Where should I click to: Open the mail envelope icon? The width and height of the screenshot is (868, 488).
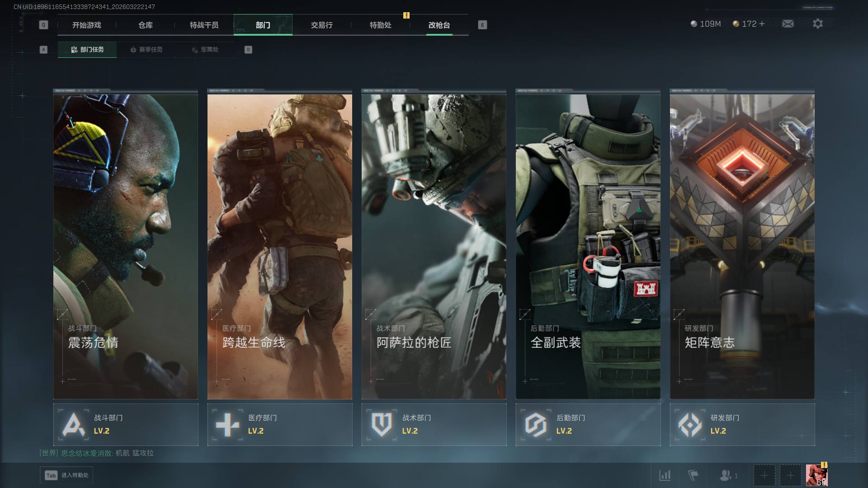(788, 23)
